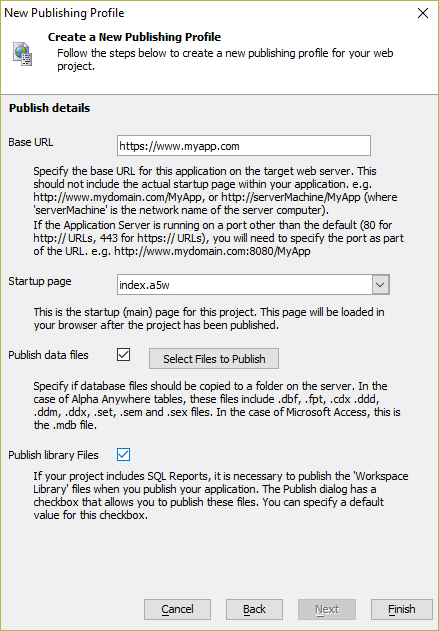This screenshot has height=631, width=439.
Task: Click the Publish library Files label
Action: click(54, 455)
